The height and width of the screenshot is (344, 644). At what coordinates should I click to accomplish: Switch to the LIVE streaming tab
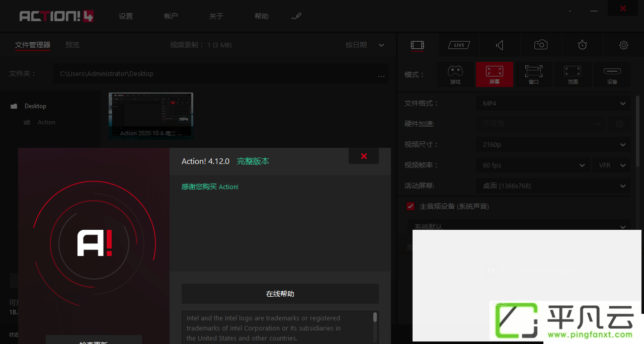click(x=459, y=45)
